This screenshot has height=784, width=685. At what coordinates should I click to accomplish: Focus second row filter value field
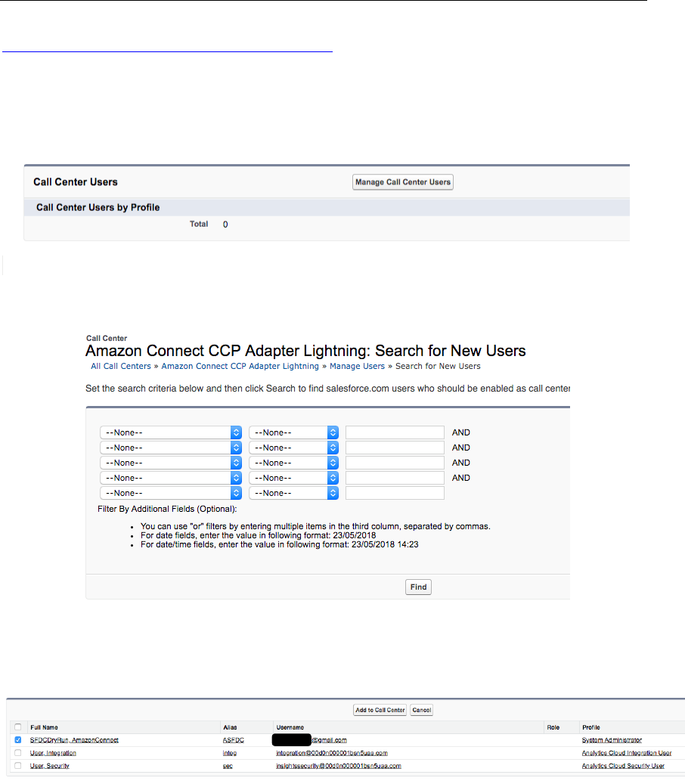(395, 448)
